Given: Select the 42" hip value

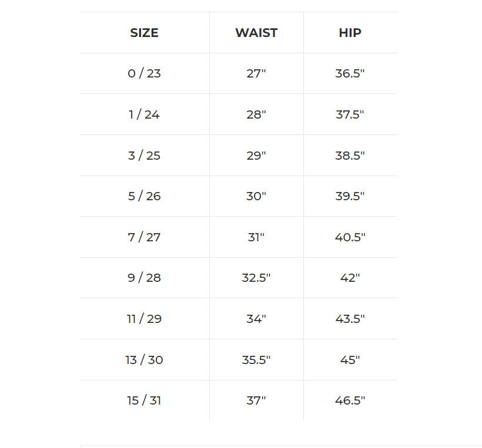Looking at the screenshot, I should coord(350,278).
